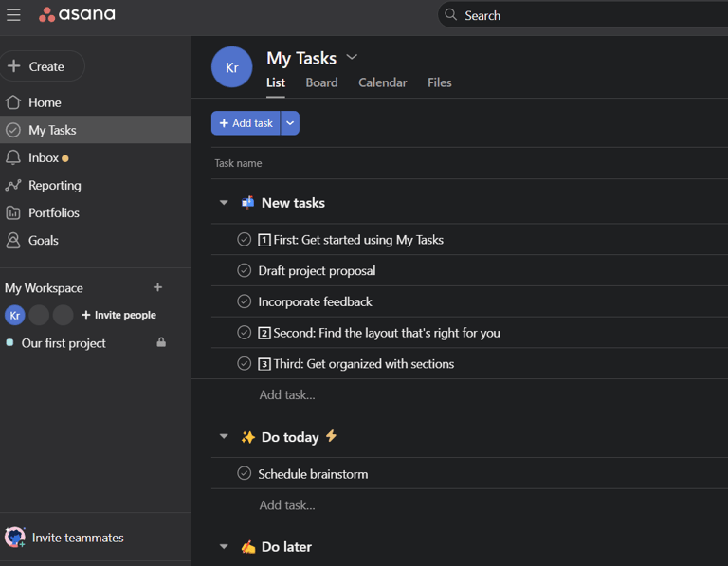Click the Task name column header

(238, 163)
